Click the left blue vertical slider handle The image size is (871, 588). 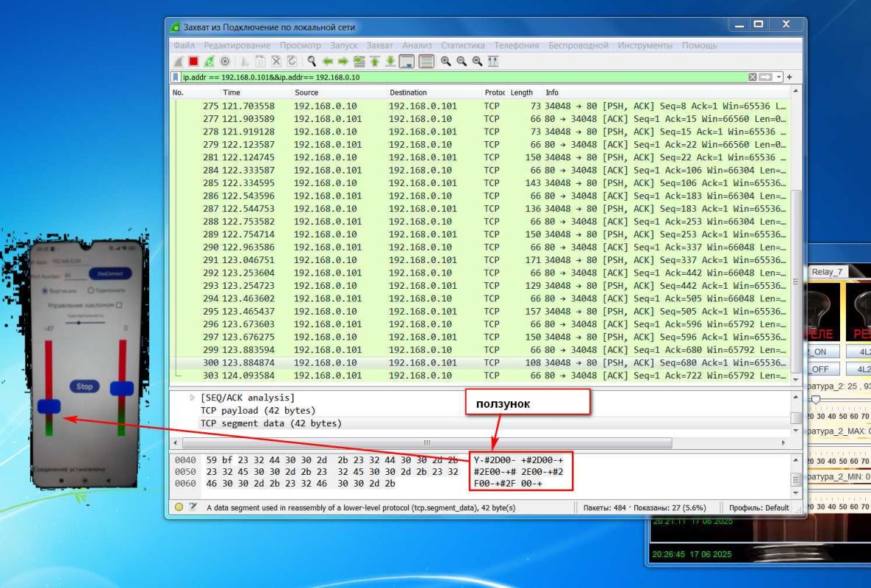point(49,406)
